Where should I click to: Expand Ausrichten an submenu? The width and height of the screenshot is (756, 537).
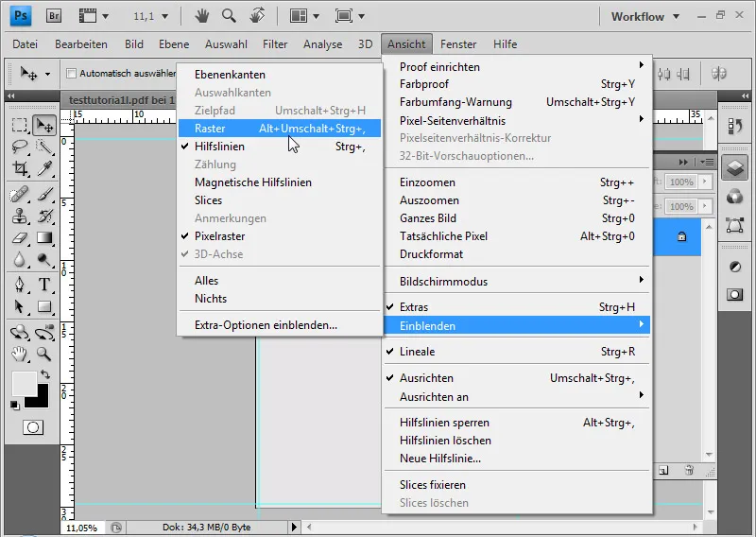coord(517,396)
